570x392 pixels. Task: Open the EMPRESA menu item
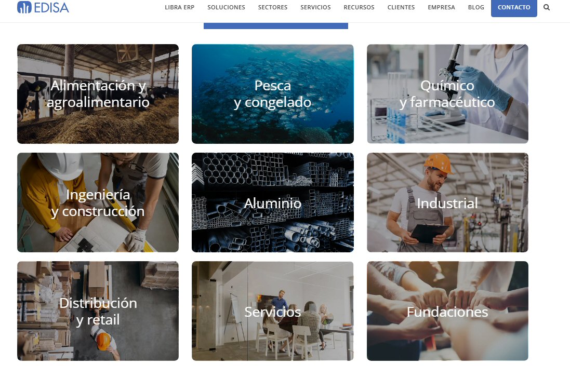441,7
